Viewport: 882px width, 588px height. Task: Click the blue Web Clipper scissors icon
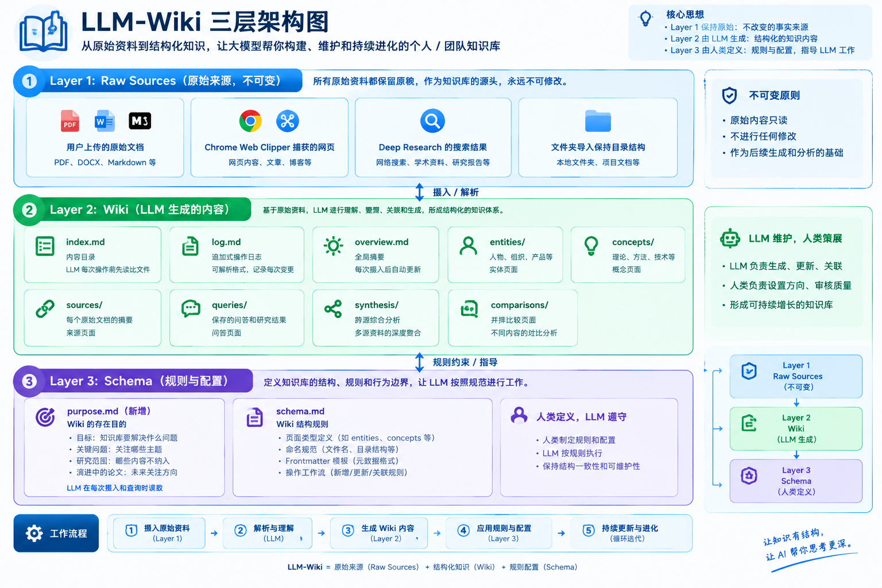pyautogui.click(x=287, y=121)
